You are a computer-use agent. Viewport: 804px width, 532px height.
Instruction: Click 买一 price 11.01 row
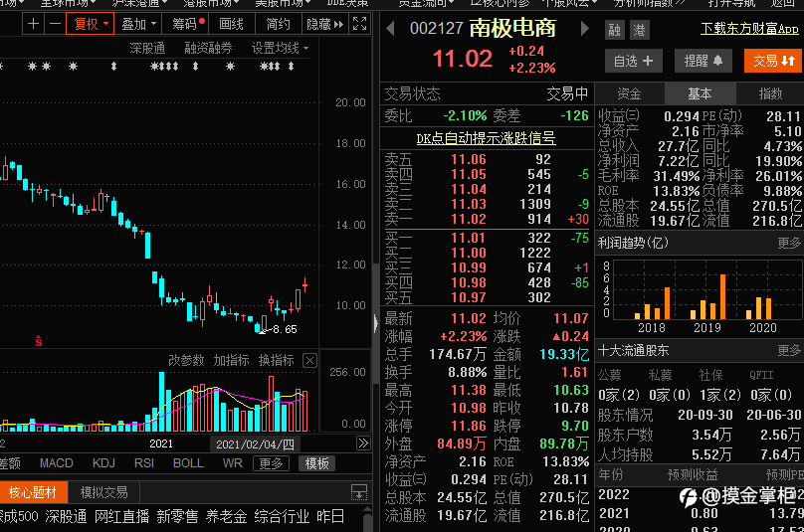pyautogui.click(x=487, y=238)
